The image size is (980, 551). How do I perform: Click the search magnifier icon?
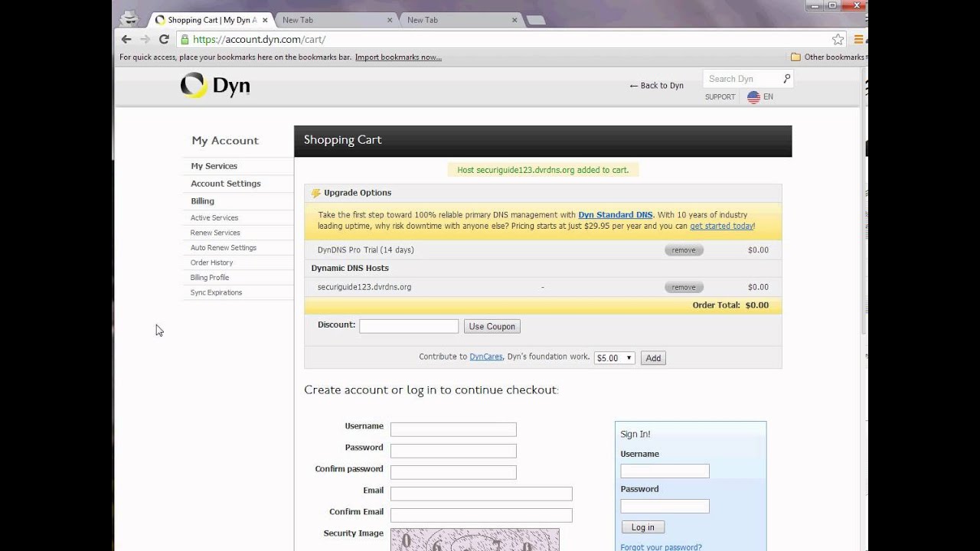tap(786, 79)
